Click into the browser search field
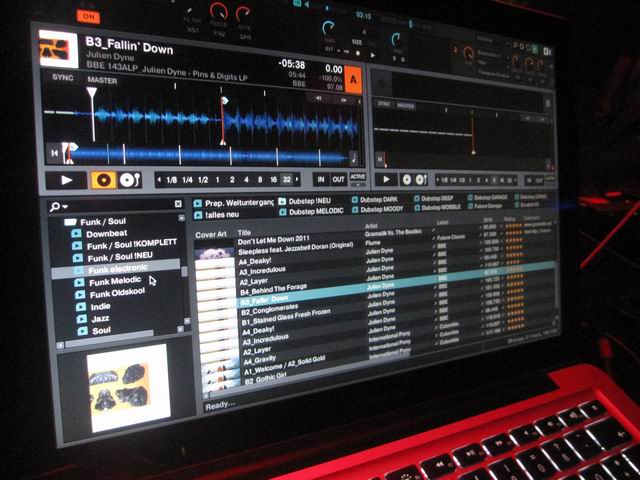Screen dimensions: 640x480 tap(120, 206)
